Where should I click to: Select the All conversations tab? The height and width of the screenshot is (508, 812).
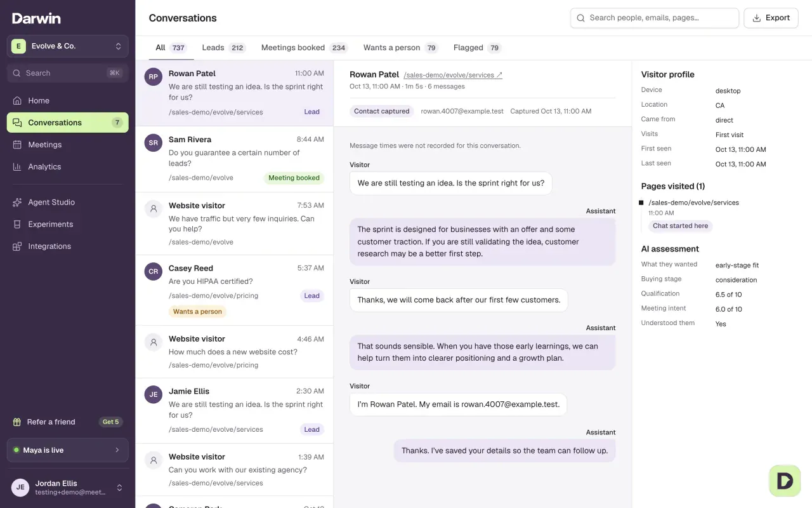[171, 48]
